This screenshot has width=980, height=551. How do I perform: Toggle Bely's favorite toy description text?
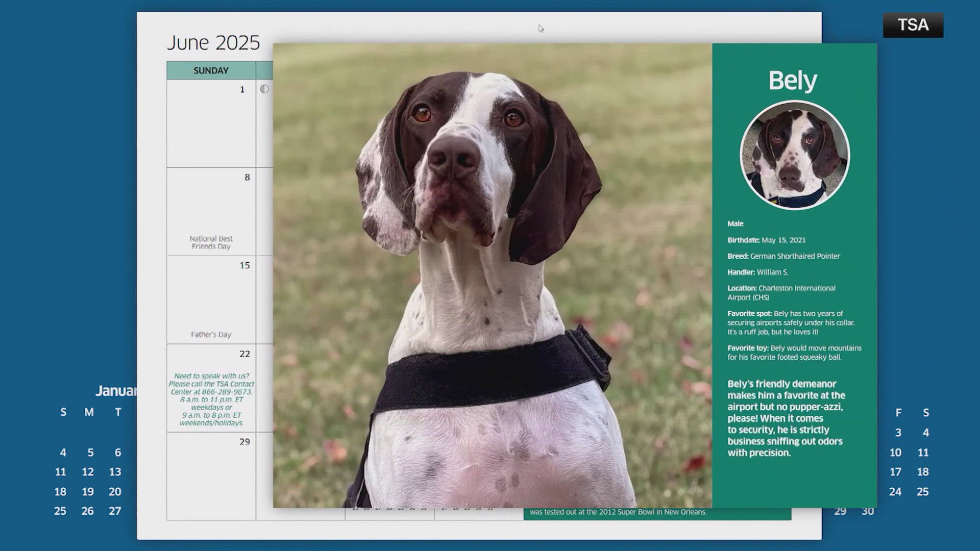tap(794, 353)
